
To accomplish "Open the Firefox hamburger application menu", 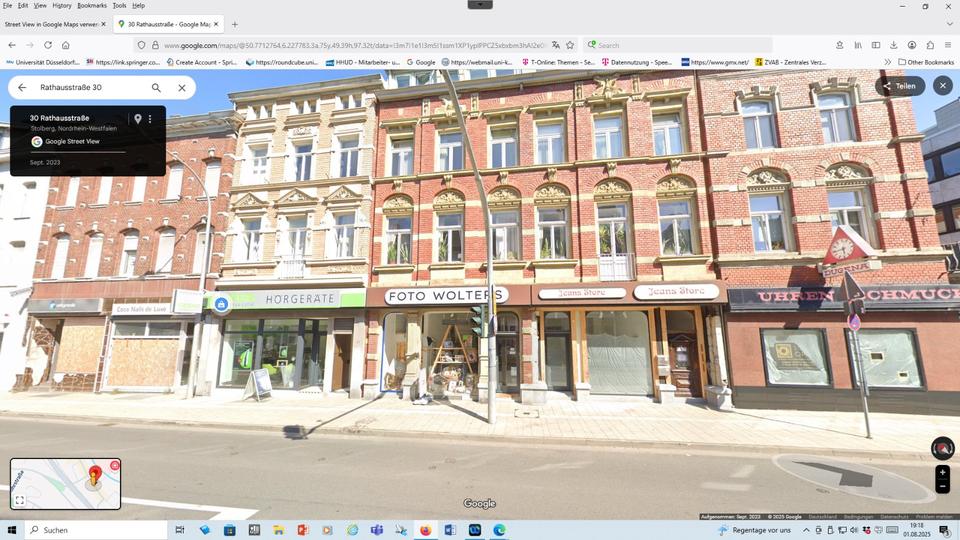I will pyautogui.click(x=948, y=45).
